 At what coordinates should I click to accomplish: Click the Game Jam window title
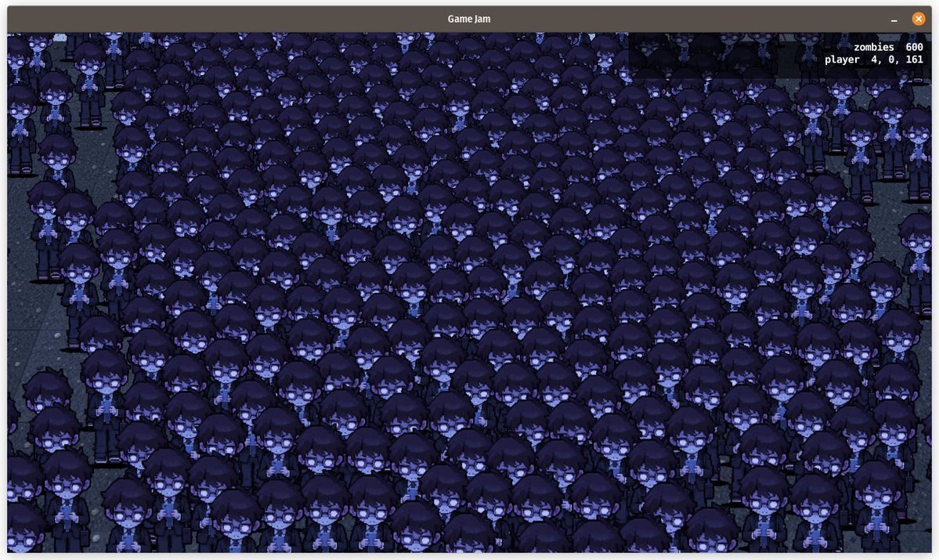pos(469,19)
